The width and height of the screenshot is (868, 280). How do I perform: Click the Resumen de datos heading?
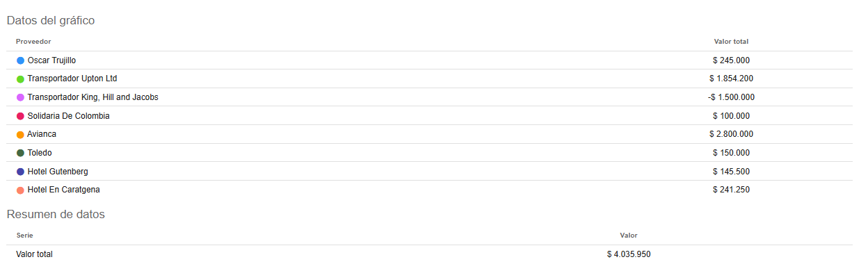pyautogui.click(x=56, y=215)
